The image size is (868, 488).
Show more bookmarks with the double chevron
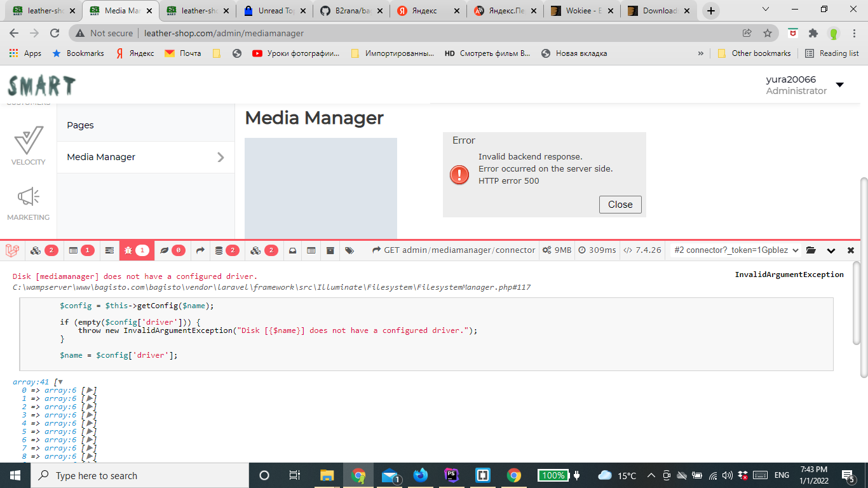pyautogui.click(x=701, y=53)
